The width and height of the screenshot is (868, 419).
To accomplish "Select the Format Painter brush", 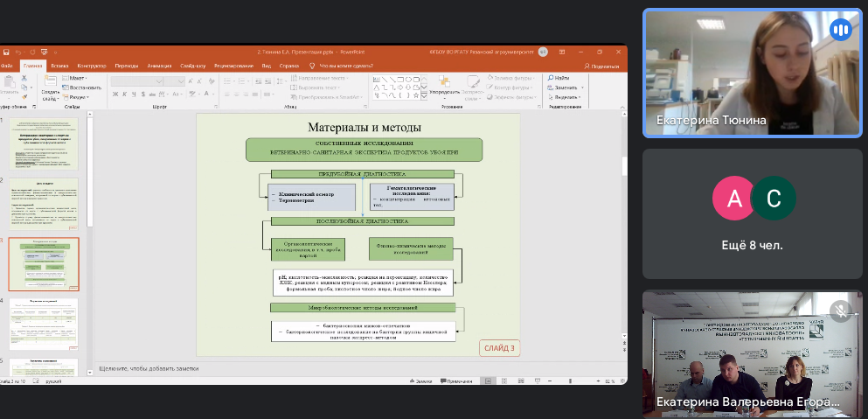I will [x=24, y=96].
